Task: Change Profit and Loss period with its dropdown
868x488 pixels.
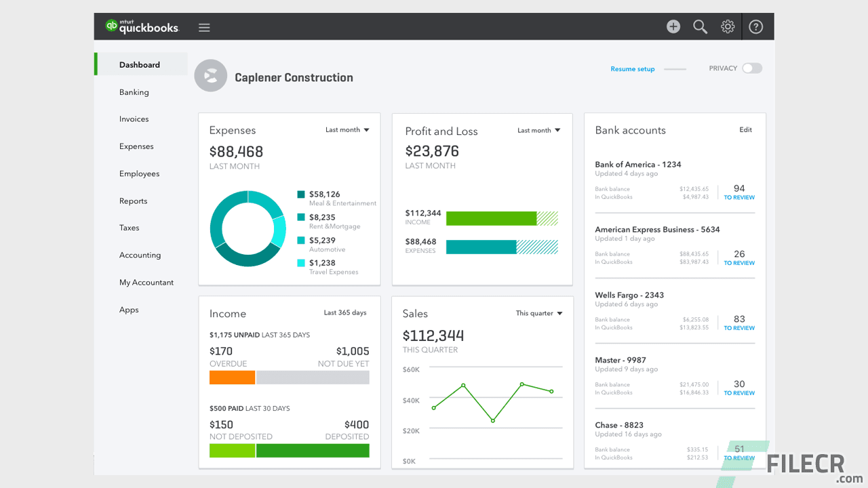Action: [x=538, y=130]
